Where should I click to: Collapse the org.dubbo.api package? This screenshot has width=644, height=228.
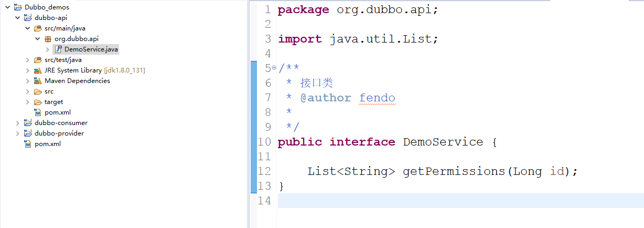point(37,39)
